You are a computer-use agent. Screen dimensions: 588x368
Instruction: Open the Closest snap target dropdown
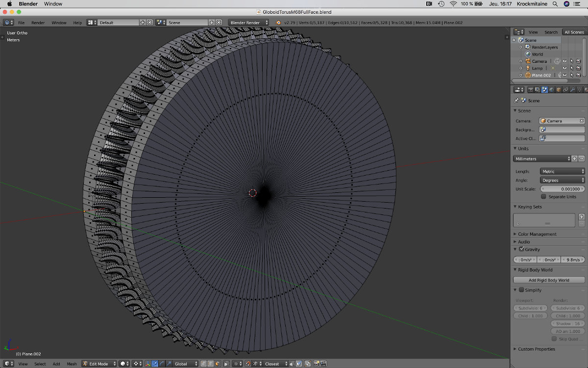click(276, 364)
